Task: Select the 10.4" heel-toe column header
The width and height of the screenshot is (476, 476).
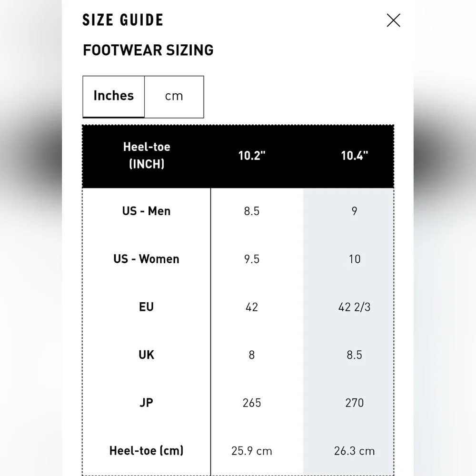Action: (x=354, y=156)
